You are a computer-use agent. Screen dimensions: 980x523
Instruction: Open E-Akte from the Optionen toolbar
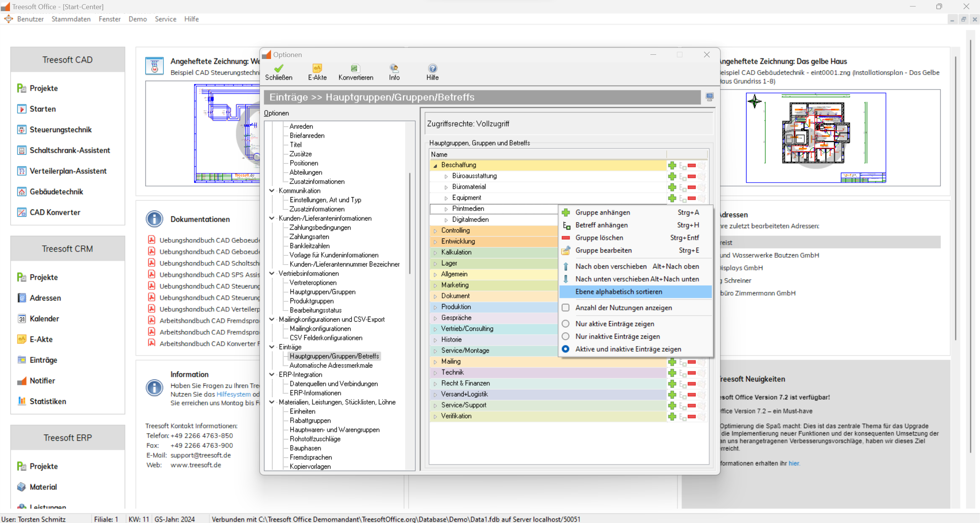tap(317, 69)
